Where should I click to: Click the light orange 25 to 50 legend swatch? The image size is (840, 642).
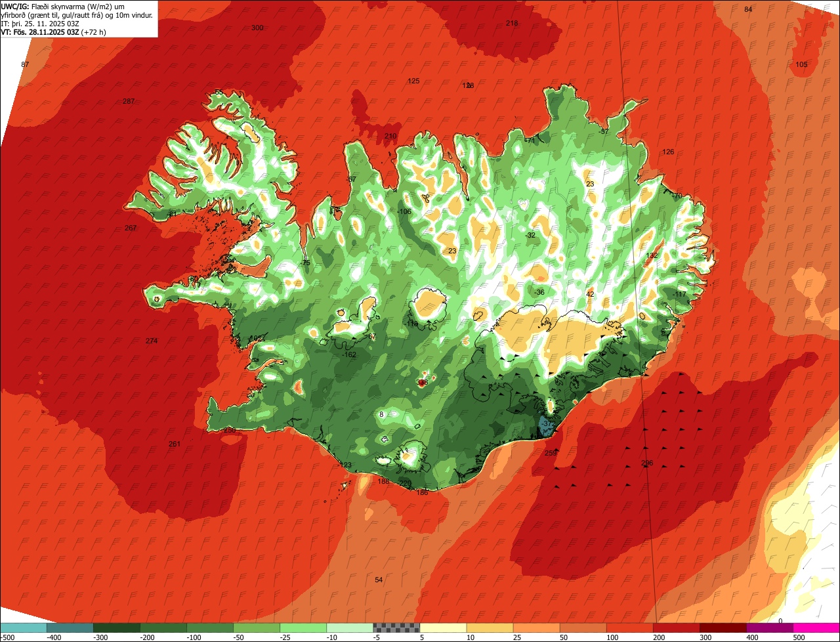[535, 628]
